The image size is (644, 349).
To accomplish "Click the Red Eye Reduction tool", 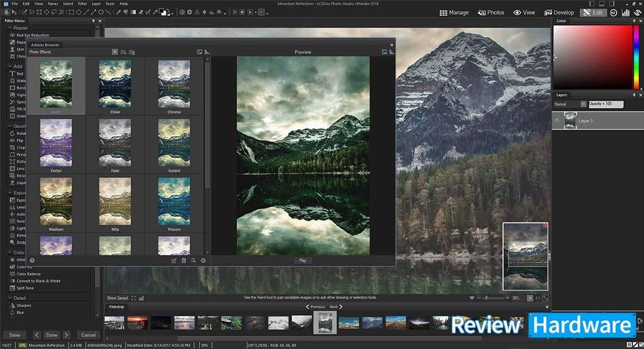I will [33, 36].
